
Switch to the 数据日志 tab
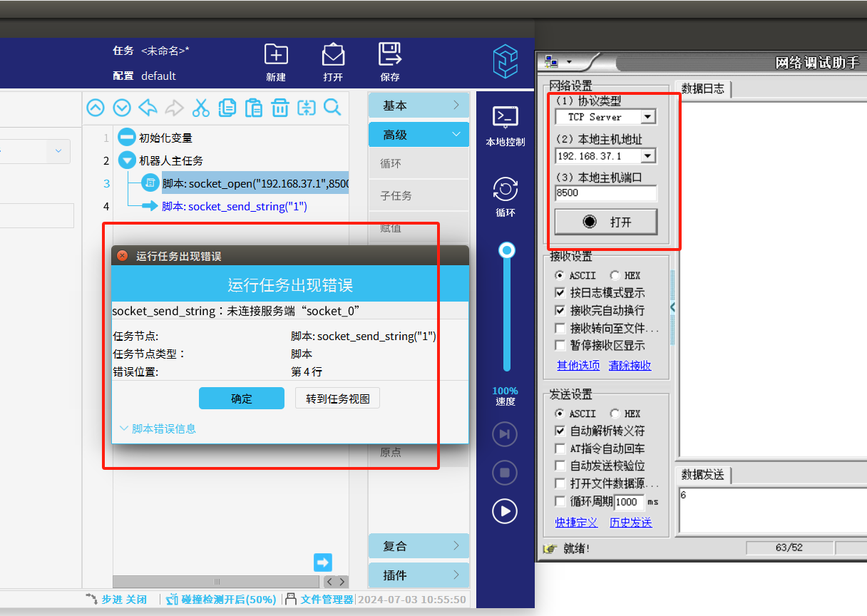[702, 88]
